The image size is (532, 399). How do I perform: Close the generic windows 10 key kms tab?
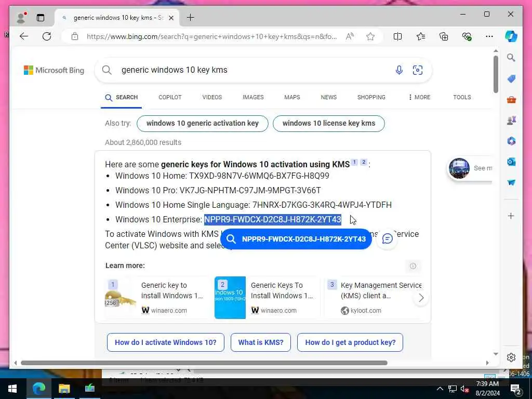(x=171, y=18)
